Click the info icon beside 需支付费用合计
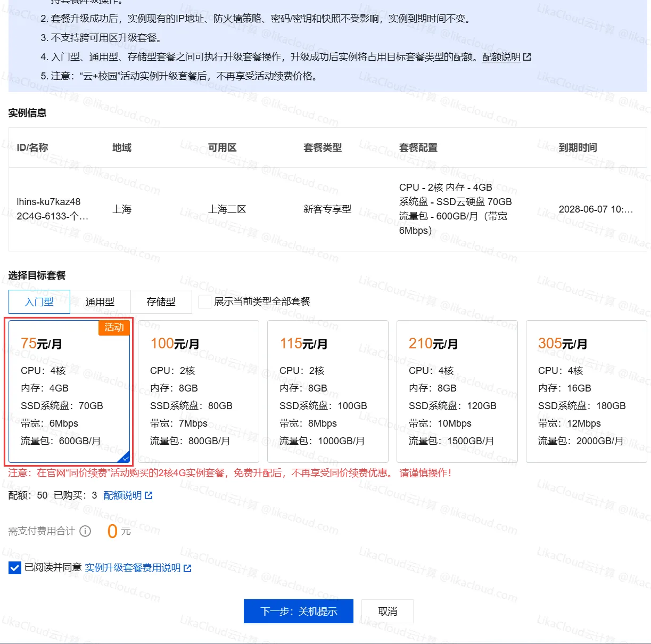Screen dimensions: 651x644 85,531
